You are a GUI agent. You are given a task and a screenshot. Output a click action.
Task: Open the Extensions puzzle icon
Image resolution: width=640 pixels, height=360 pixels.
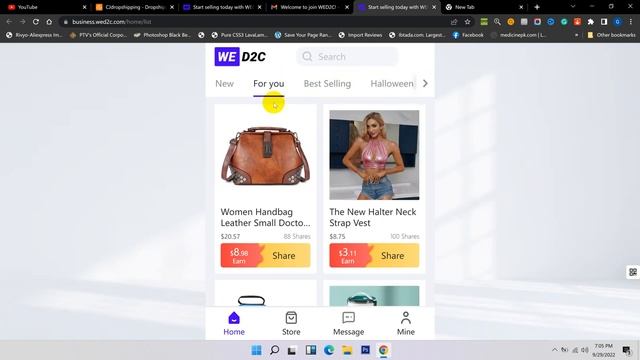[591, 22]
